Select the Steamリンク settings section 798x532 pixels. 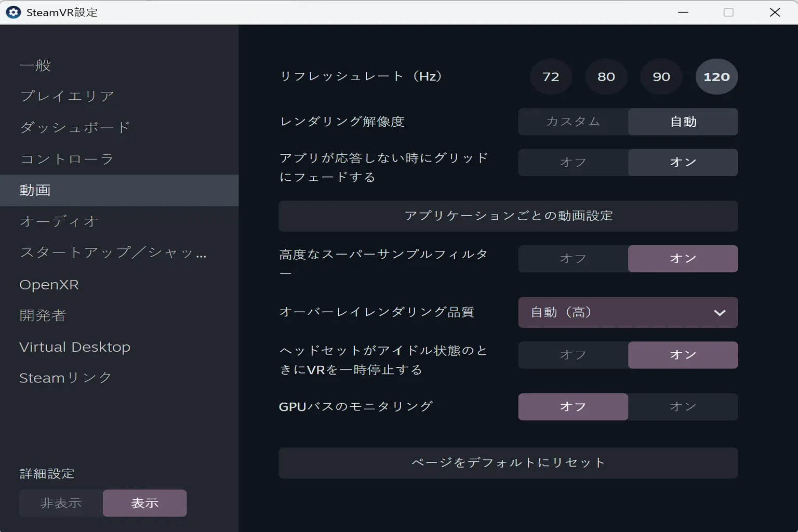64,378
